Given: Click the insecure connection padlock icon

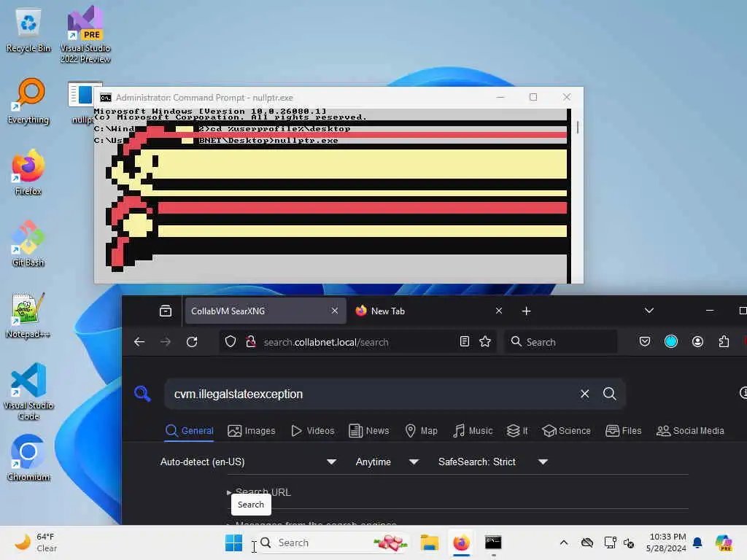Looking at the screenshot, I should (x=251, y=342).
